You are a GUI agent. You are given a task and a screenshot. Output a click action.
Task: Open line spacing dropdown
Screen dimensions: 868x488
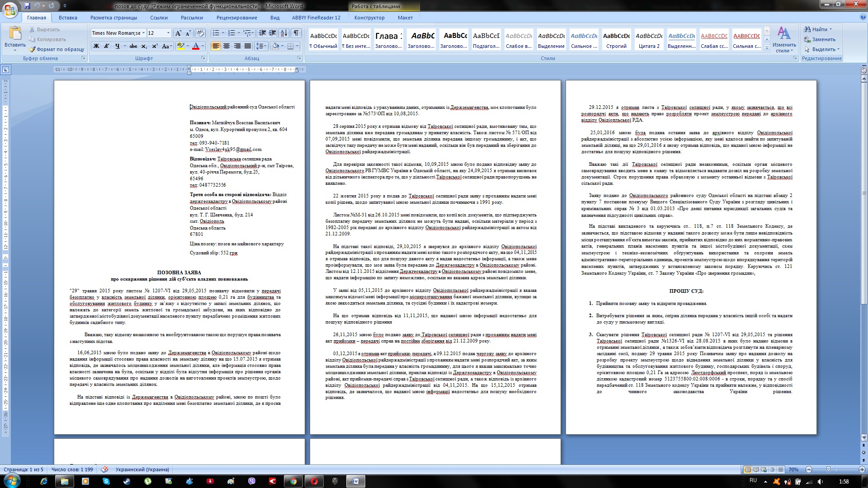click(261, 46)
